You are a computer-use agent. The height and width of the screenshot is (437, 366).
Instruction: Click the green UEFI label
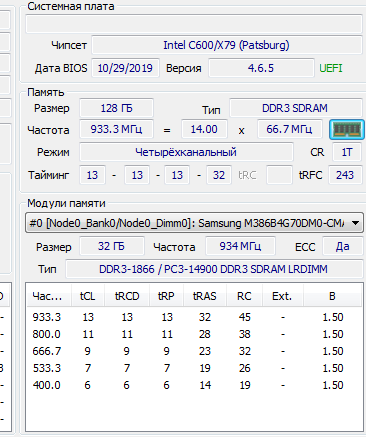[331, 68]
